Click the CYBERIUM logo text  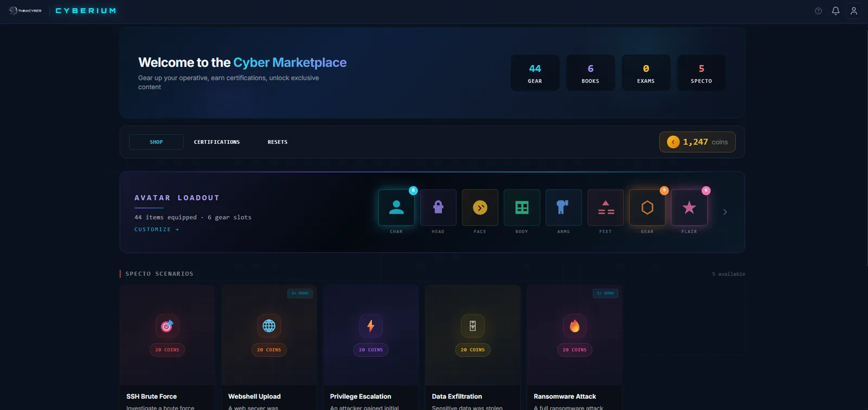coord(86,10)
